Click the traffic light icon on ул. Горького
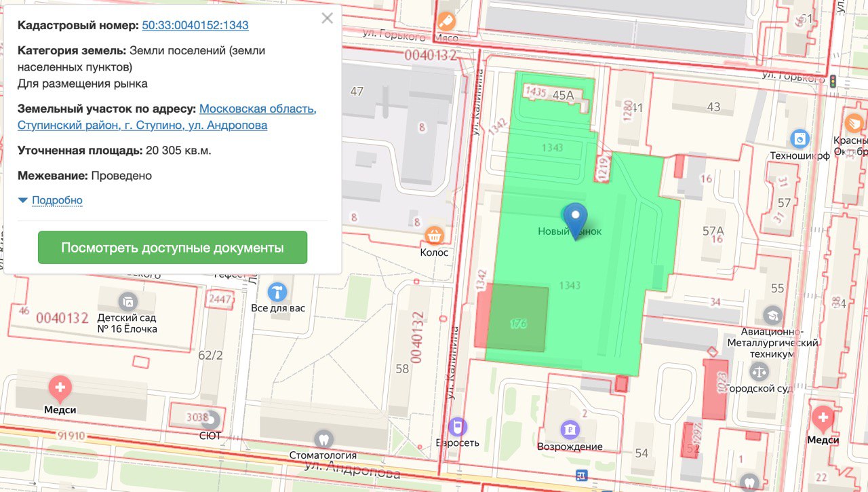The height and width of the screenshot is (492, 868). click(832, 81)
